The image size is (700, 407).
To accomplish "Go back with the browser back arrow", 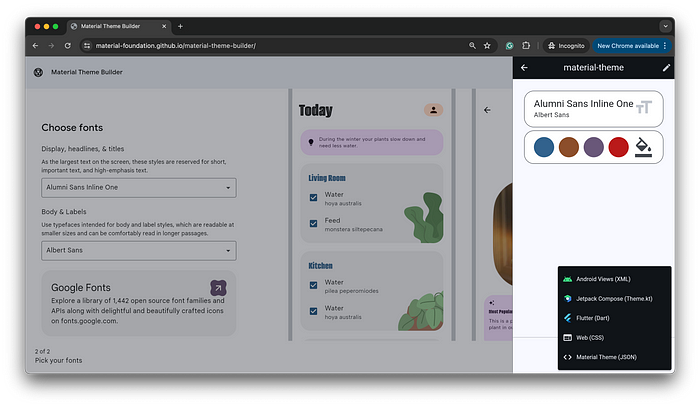I will coord(35,46).
